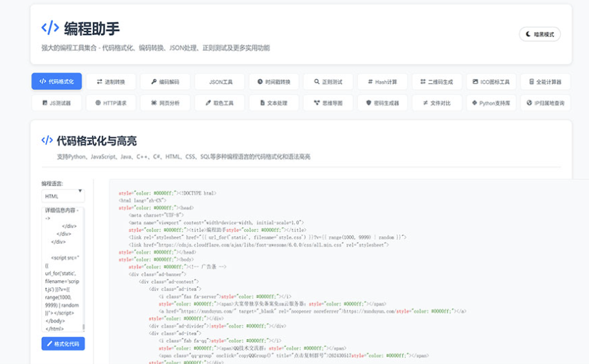
Task: Switch to the 进制转换 tab
Action: point(111,82)
